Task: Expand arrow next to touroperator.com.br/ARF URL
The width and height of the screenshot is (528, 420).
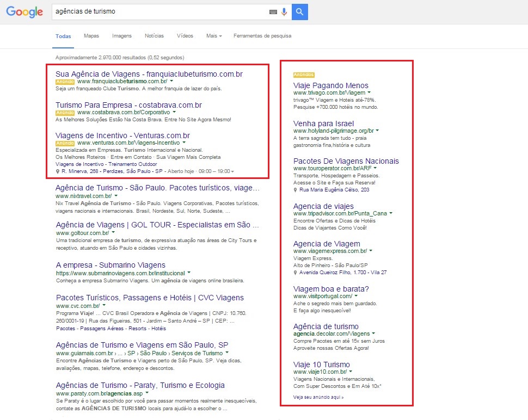Action: [x=375, y=168]
